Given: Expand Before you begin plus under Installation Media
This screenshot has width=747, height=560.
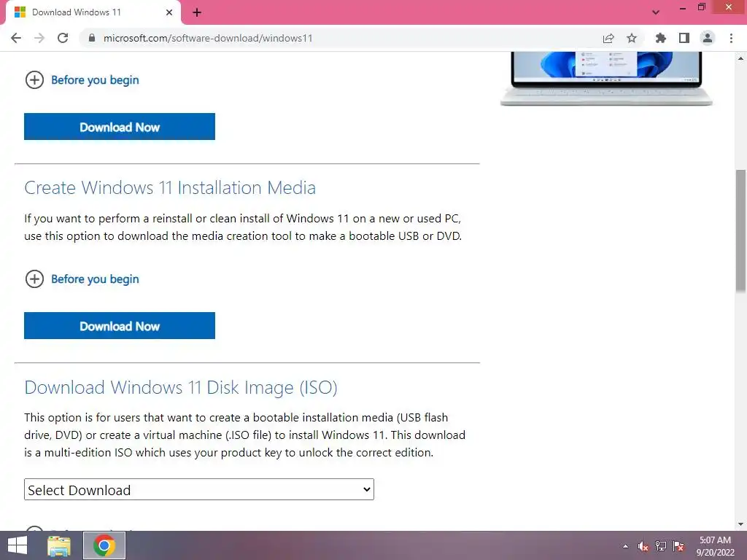Looking at the screenshot, I should 34,279.
